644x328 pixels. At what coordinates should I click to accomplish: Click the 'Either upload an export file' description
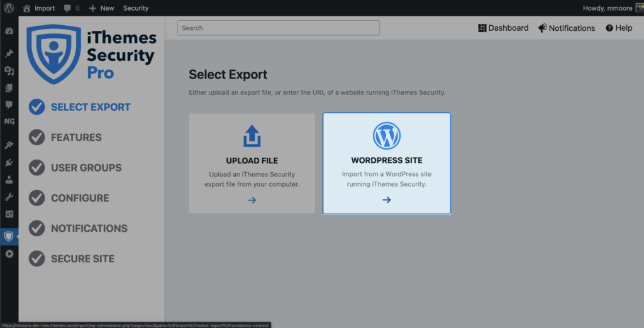coord(317,93)
